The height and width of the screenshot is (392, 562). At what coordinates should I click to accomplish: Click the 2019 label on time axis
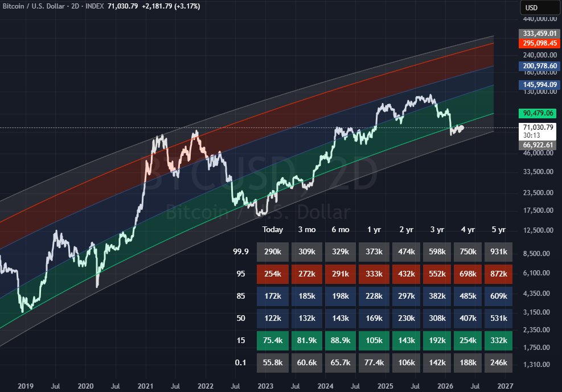click(x=26, y=386)
